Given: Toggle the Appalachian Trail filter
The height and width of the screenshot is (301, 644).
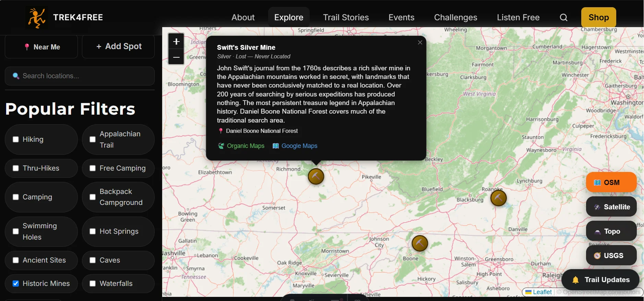Looking at the screenshot, I should coord(93,139).
